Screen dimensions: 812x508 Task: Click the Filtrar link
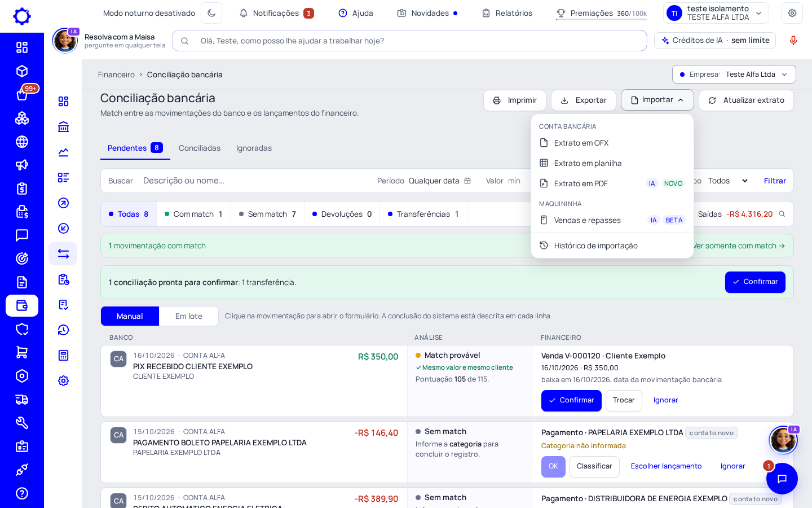pos(775,181)
